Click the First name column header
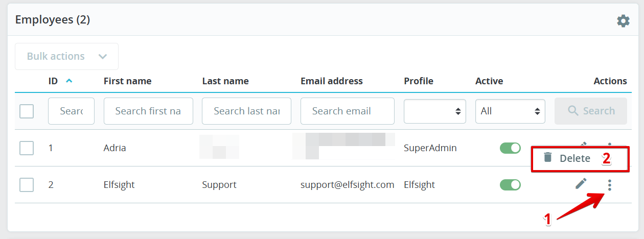Screen dimensions: 644x239 coord(127,81)
